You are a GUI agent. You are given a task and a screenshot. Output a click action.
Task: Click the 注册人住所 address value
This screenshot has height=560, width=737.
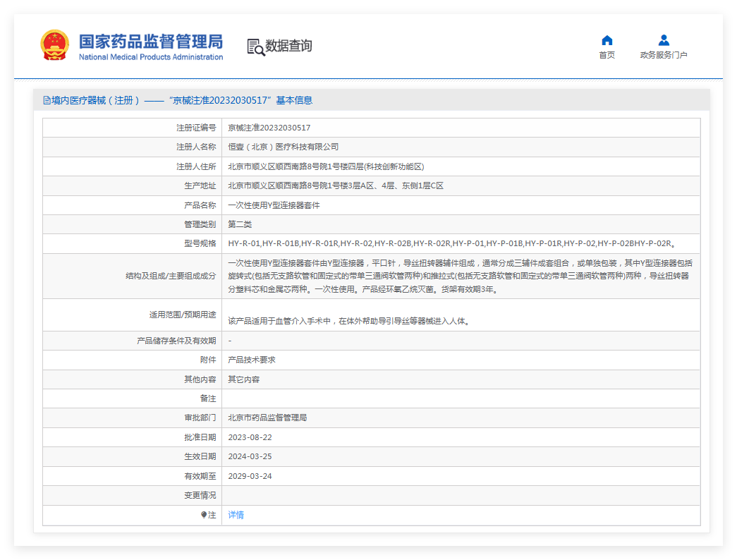[327, 166]
